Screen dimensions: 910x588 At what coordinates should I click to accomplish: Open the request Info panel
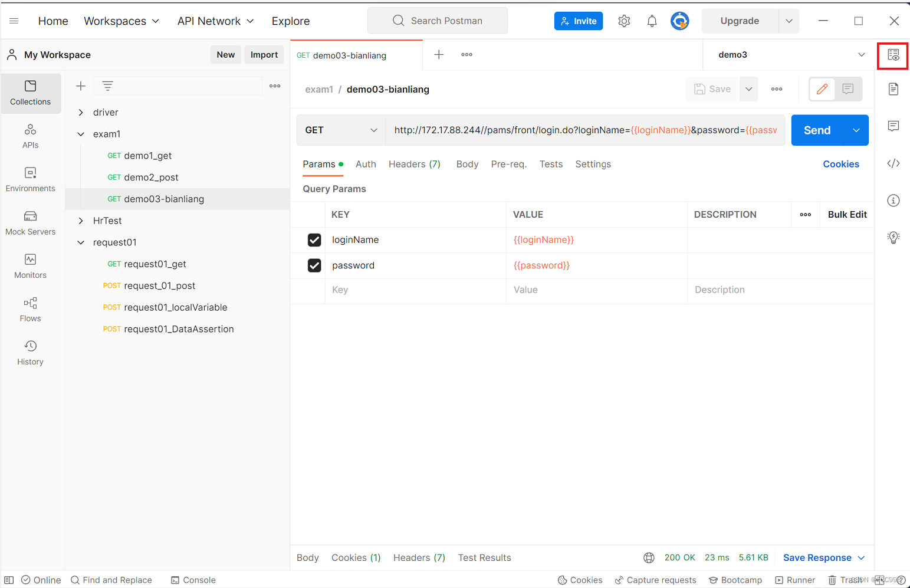893,201
